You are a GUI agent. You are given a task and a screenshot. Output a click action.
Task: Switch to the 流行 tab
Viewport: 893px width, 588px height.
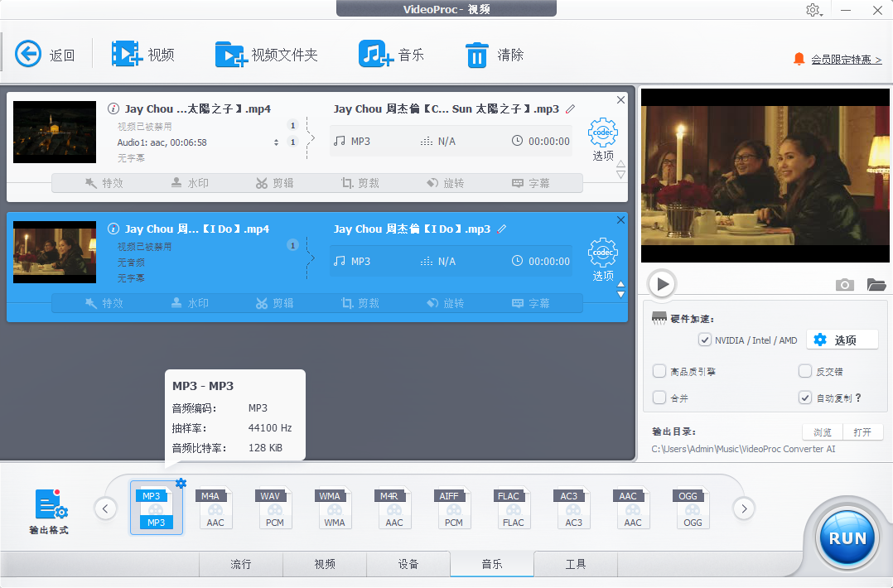pos(241,564)
